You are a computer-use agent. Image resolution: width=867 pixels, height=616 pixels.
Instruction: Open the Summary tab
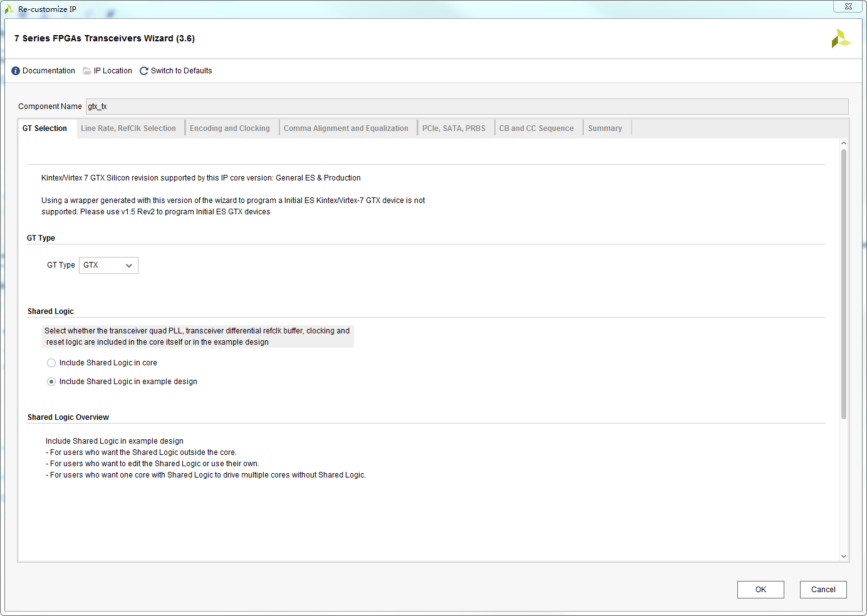(605, 128)
